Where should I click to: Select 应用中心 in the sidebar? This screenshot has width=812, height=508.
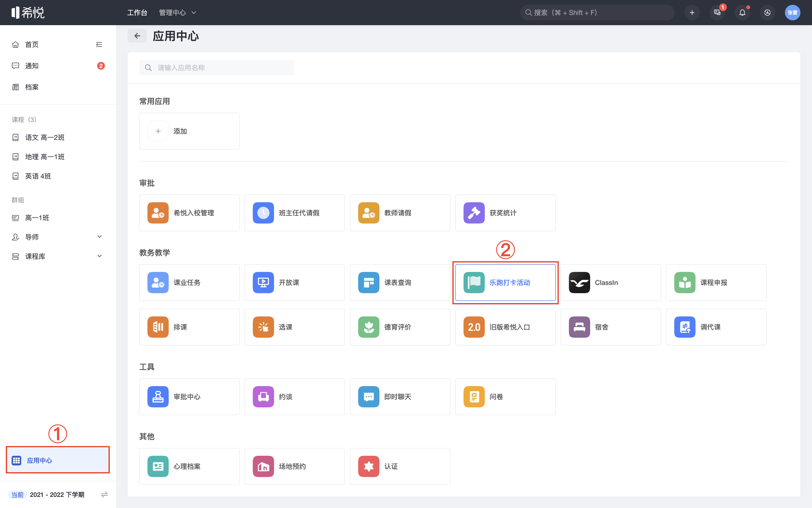[x=58, y=460]
